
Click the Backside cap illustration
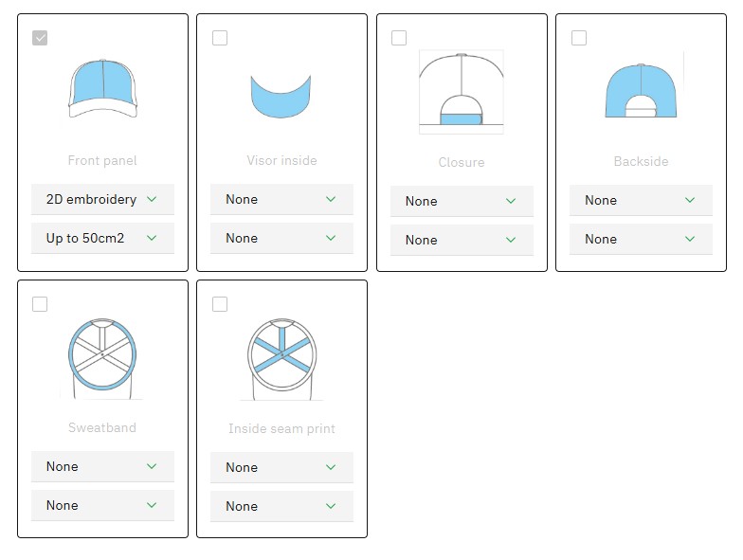coord(641,91)
